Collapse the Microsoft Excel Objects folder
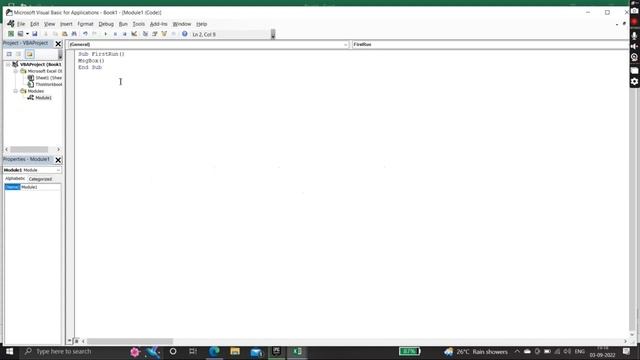 (x=16, y=71)
